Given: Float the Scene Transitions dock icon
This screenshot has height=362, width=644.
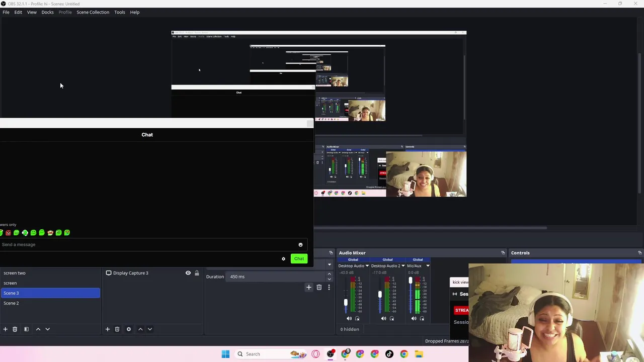Looking at the screenshot, I should 331,253.
